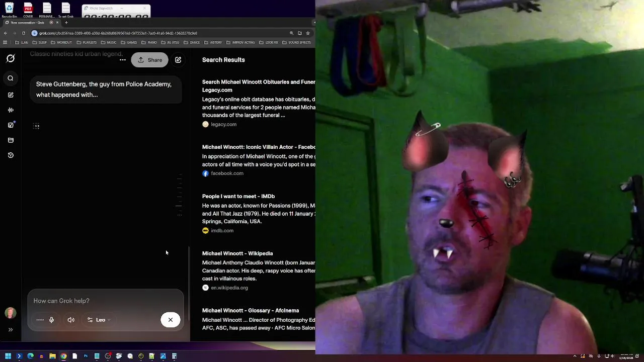The image size is (644, 362).
Task: Open the Grok logo home icon
Action: [x=11, y=59]
